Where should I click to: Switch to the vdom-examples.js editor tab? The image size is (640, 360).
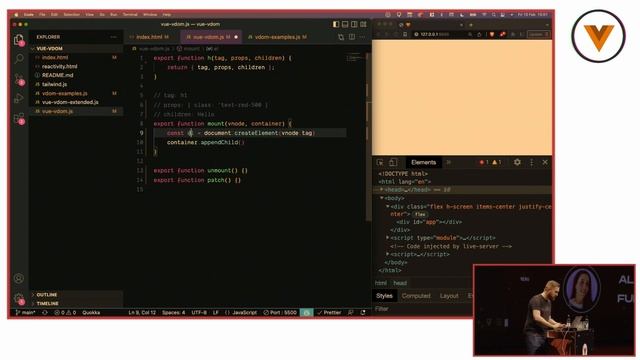[278, 37]
